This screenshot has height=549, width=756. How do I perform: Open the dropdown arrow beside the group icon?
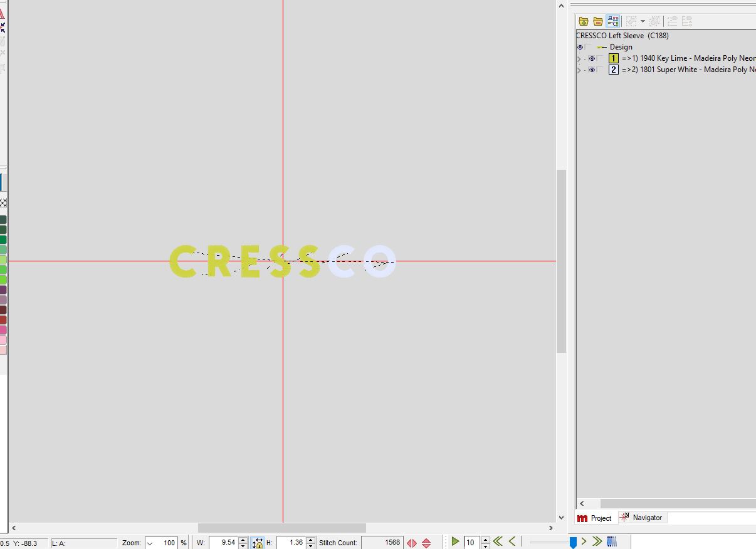pyautogui.click(x=643, y=21)
